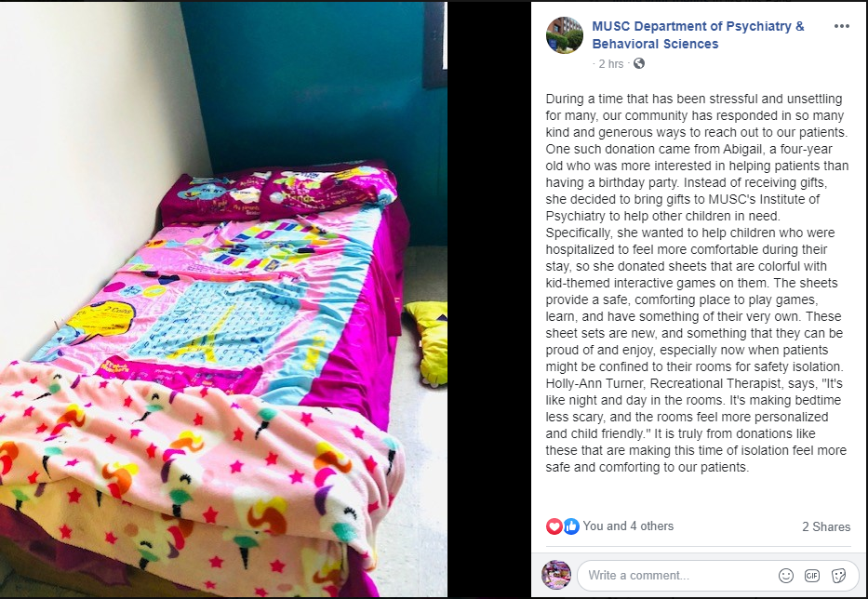Click your profile avatar beside comment box
Image resolution: width=868 pixels, height=599 pixels.
[x=555, y=575]
